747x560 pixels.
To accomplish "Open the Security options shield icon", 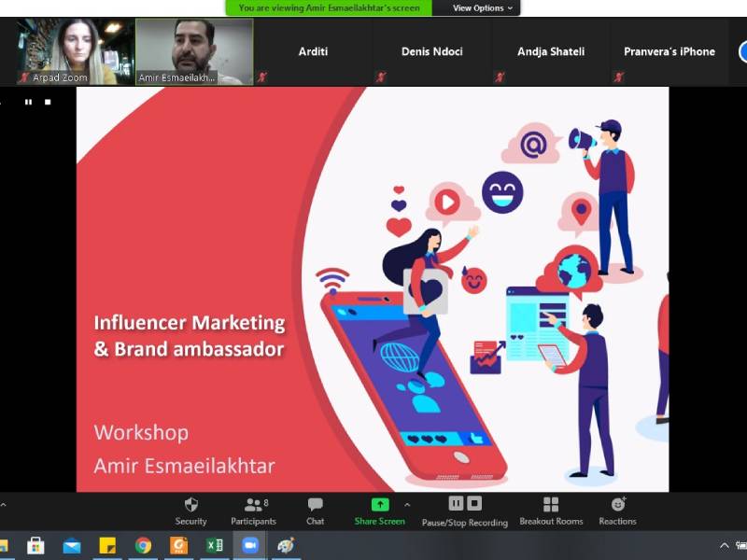I will click(x=191, y=504).
